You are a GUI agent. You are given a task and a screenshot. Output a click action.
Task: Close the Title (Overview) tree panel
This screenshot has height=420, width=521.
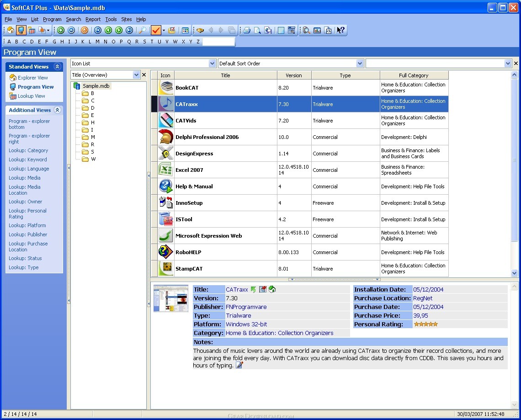tap(144, 75)
